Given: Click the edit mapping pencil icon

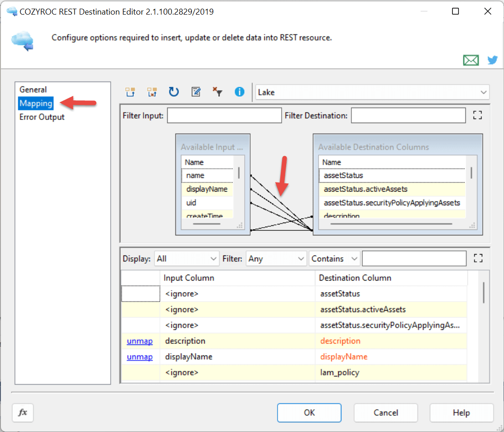Looking at the screenshot, I should [x=196, y=92].
